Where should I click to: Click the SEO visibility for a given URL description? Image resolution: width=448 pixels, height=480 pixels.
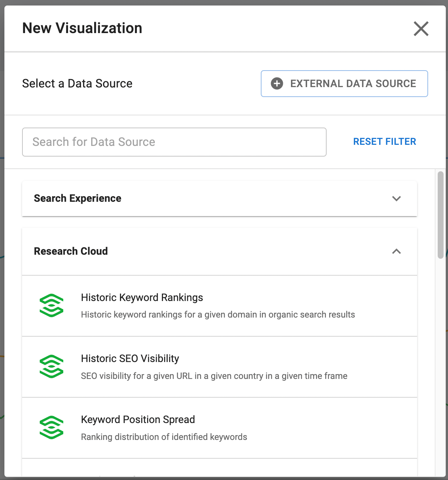[x=214, y=376]
